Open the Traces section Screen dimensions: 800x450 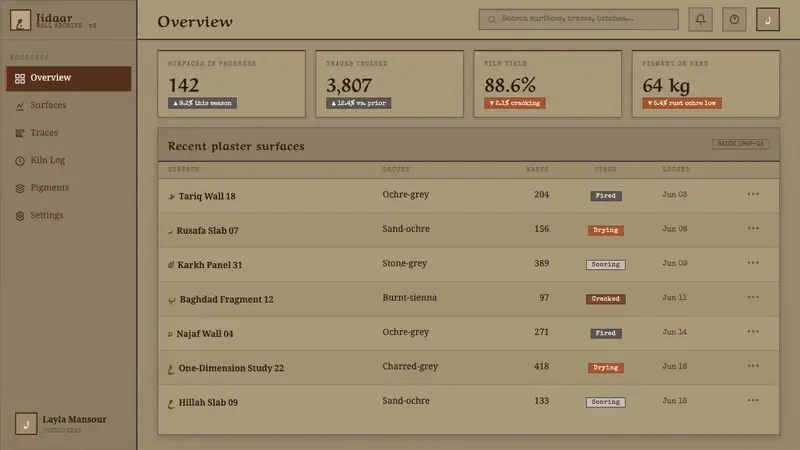pyautogui.click(x=68, y=133)
